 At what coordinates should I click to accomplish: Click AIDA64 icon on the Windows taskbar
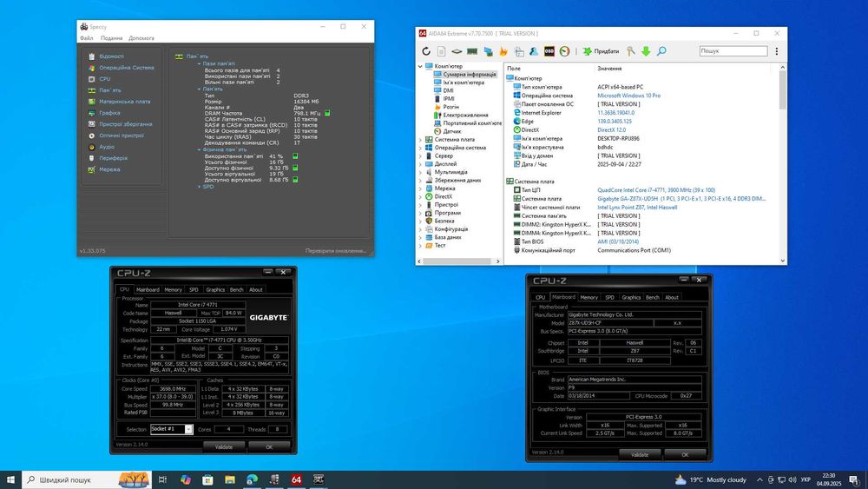point(296,479)
